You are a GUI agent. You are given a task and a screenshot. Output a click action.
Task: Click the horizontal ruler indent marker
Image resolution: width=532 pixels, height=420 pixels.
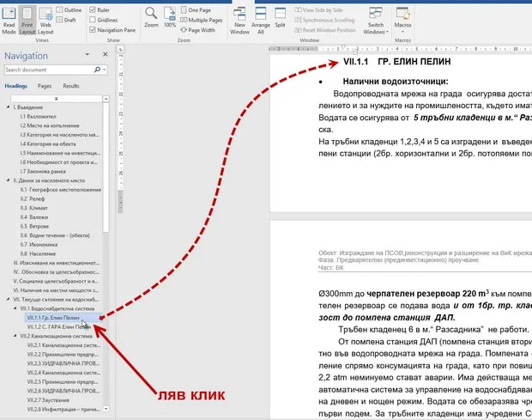[343, 47]
